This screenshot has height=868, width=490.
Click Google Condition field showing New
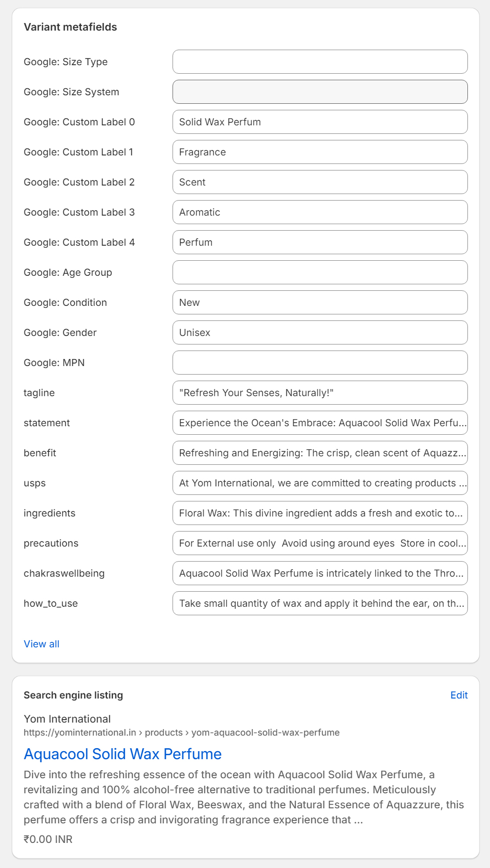(320, 302)
